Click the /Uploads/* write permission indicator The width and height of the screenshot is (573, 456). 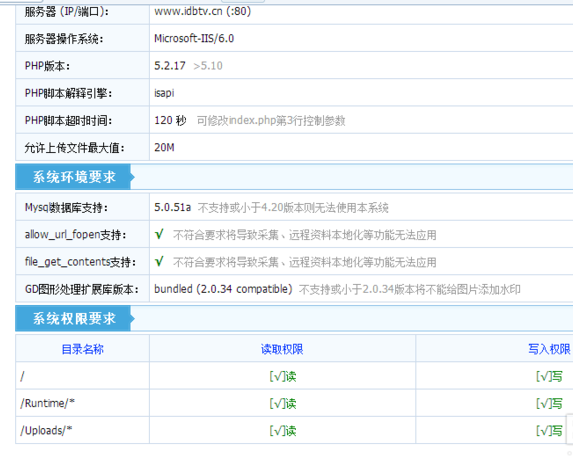549,431
